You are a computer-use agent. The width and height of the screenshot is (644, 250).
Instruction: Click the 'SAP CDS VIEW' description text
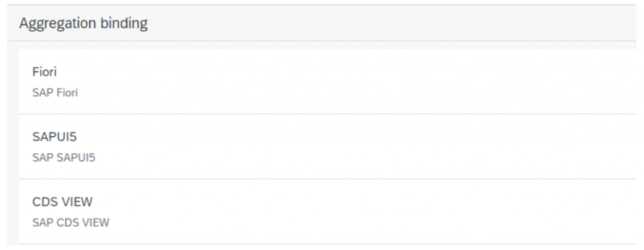click(71, 222)
